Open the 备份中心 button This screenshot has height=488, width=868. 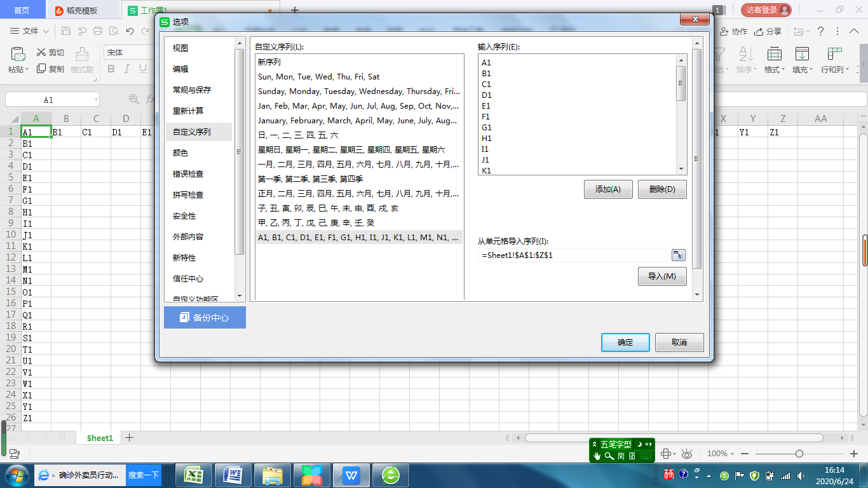point(205,318)
